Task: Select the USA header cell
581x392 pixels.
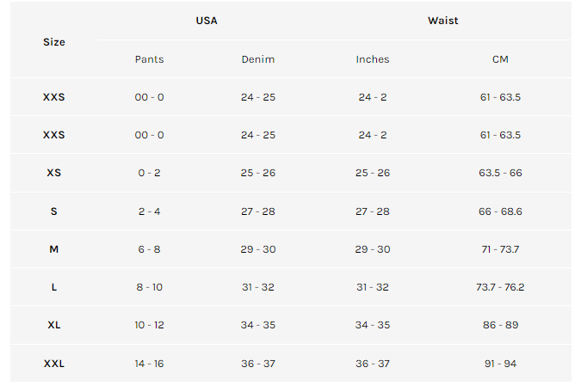Action: [x=207, y=21]
